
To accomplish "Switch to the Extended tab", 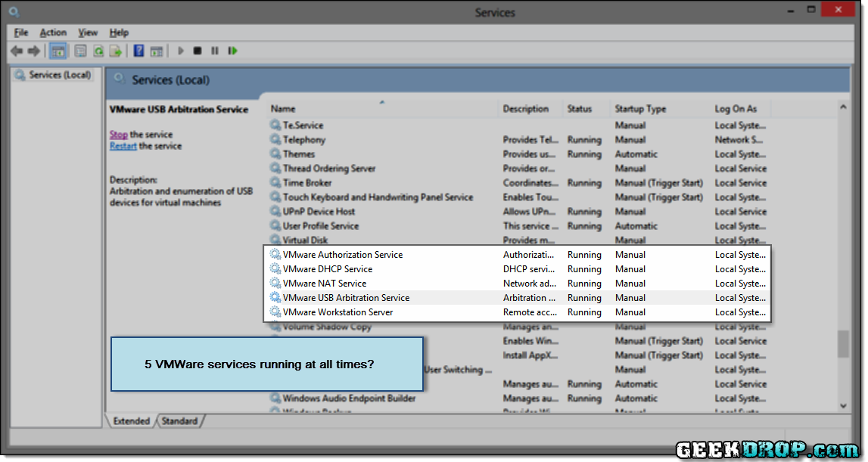I will click(x=131, y=421).
